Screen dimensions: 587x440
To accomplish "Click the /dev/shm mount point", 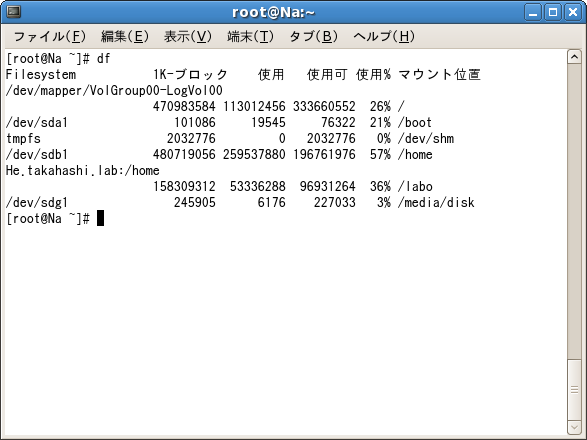I will tap(426, 139).
